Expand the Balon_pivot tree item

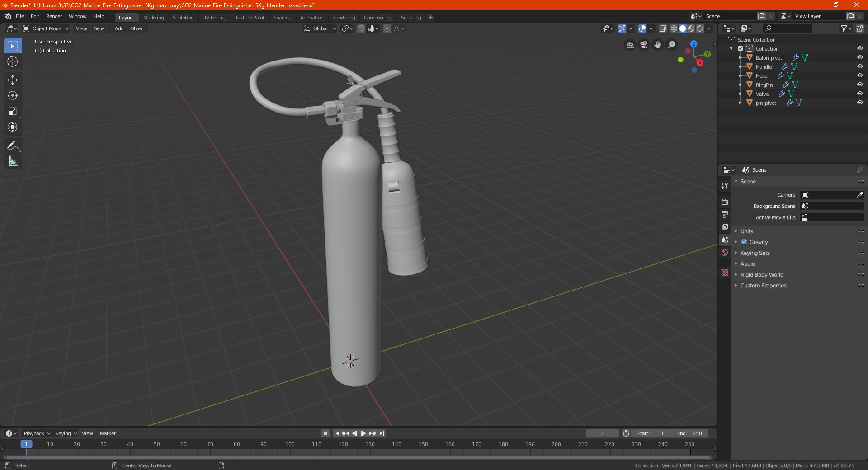click(741, 57)
